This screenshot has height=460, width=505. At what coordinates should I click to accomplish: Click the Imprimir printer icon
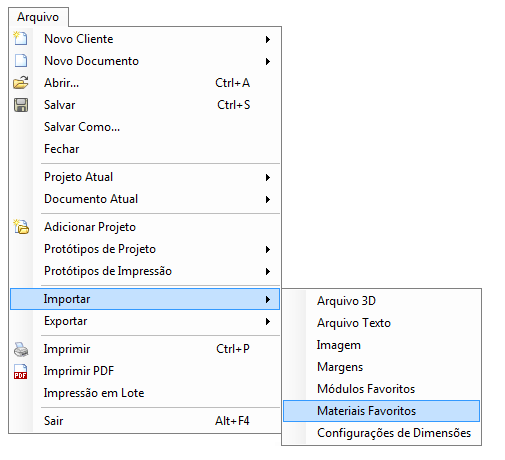[21, 349]
